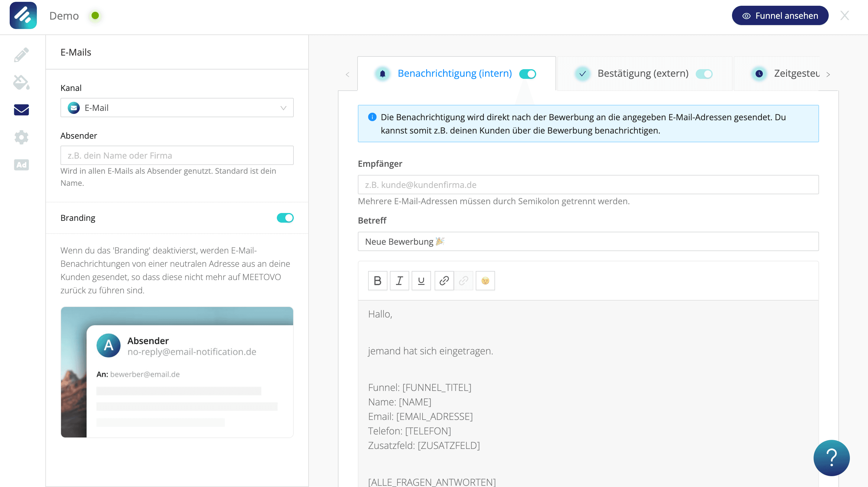Click the avatar A in email preview
Image resolution: width=868 pixels, height=487 pixels.
pos(108,346)
